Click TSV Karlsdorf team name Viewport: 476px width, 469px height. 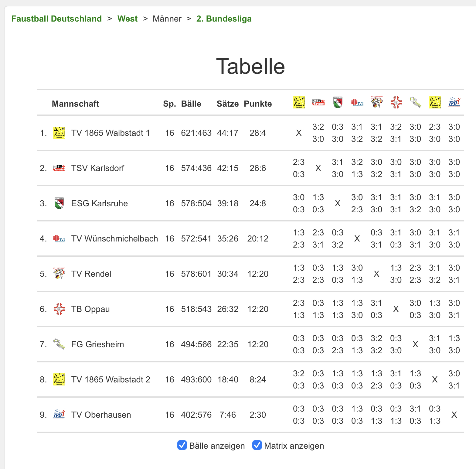[x=98, y=168]
